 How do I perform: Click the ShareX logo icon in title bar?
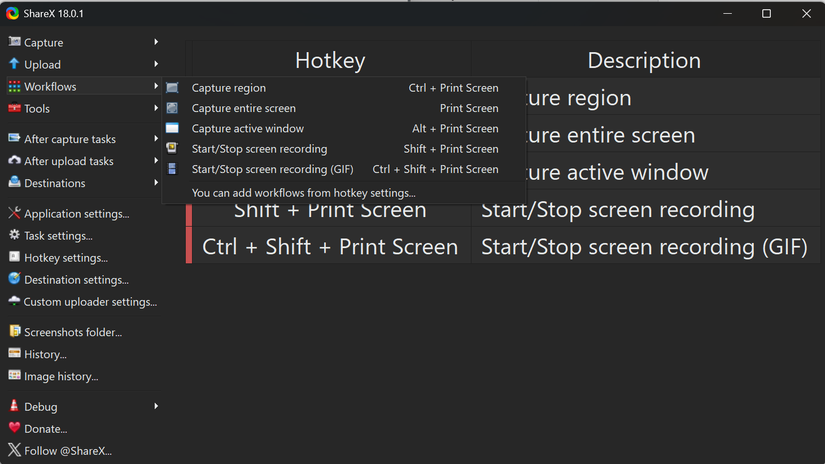coord(12,14)
